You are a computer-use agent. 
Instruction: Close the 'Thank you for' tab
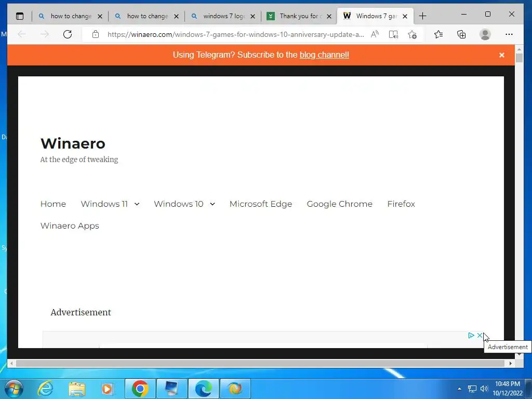[329, 16]
